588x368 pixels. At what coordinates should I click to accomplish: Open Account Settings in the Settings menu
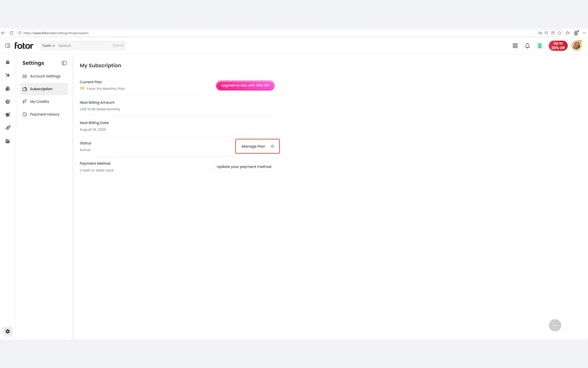pyautogui.click(x=44, y=76)
